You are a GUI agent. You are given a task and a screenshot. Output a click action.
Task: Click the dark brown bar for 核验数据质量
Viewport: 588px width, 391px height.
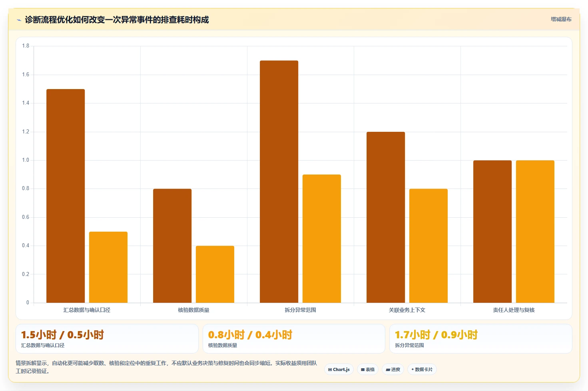172,246
